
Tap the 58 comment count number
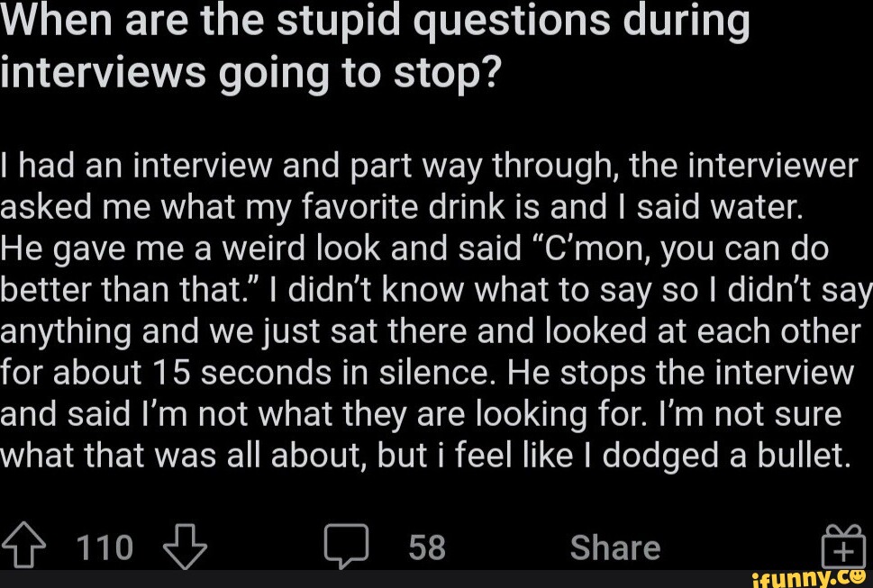click(426, 546)
